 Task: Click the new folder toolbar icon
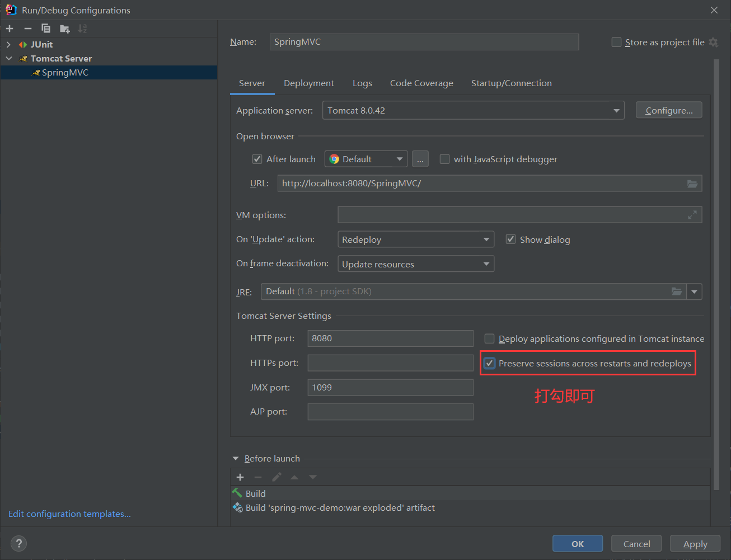tap(65, 29)
